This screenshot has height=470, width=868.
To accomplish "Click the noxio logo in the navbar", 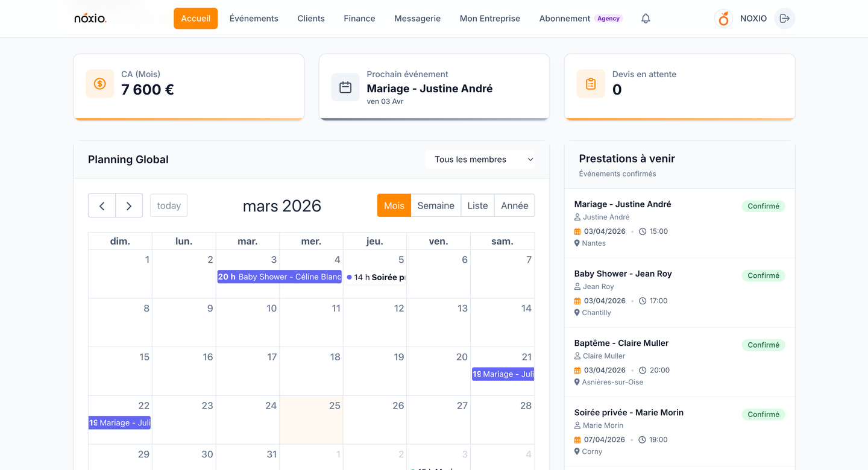I will click(x=89, y=18).
